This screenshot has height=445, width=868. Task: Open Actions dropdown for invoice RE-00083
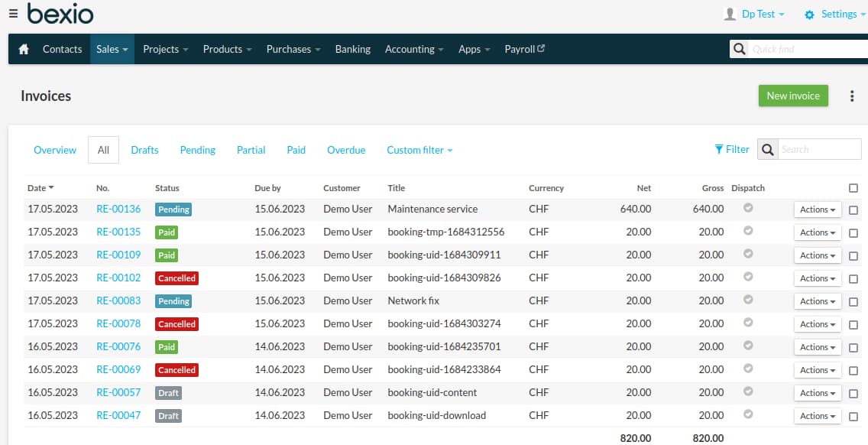click(x=817, y=301)
